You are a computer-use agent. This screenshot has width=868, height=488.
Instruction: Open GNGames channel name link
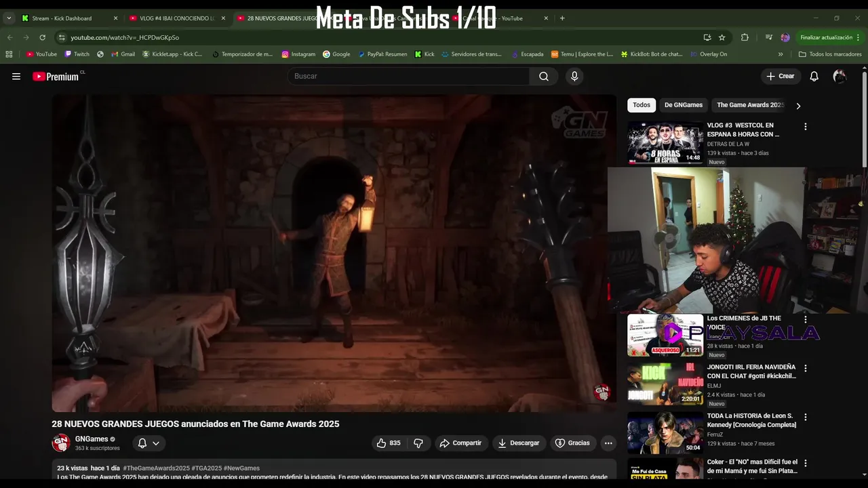(x=92, y=439)
